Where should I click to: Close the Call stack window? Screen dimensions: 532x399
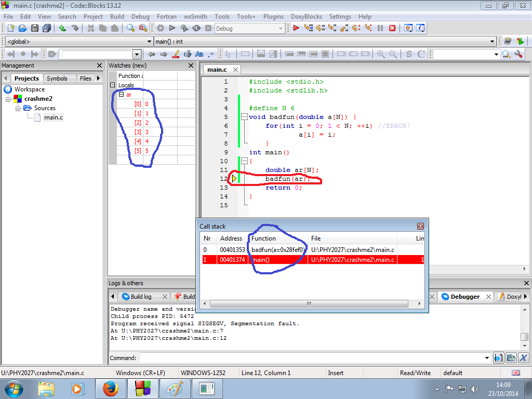420,227
